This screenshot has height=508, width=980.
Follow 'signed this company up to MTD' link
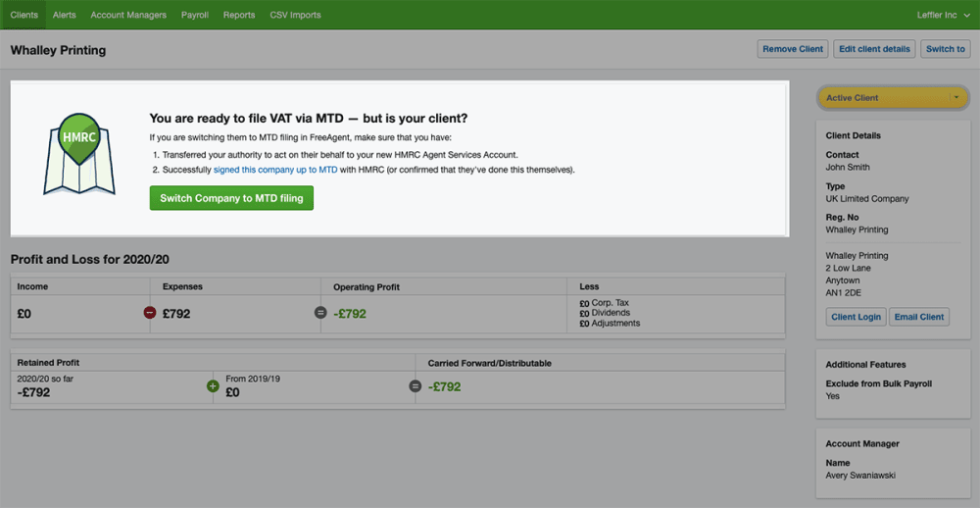coord(275,170)
